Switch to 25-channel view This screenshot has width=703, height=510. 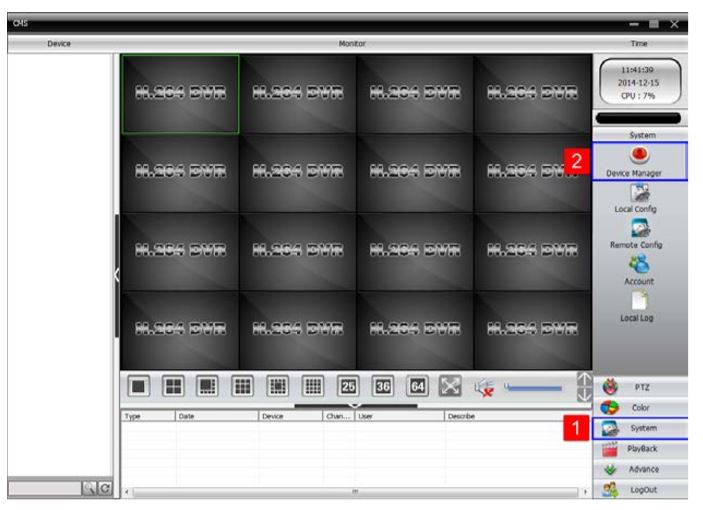(348, 386)
